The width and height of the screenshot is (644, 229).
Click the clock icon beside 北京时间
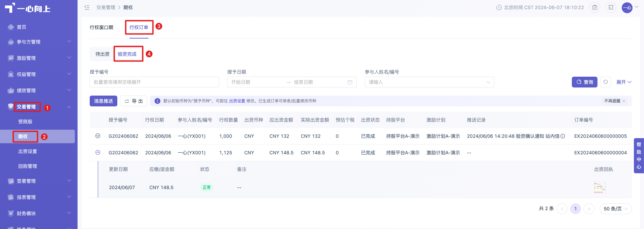click(x=499, y=7)
